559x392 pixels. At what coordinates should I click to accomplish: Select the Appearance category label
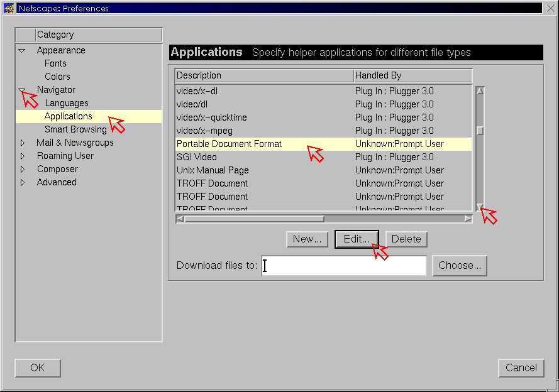[61, 50]
